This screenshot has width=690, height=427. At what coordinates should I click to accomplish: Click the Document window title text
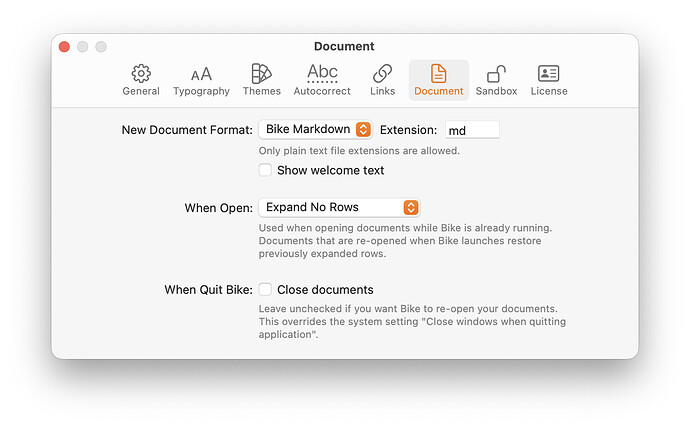click(x=344, y=46)
